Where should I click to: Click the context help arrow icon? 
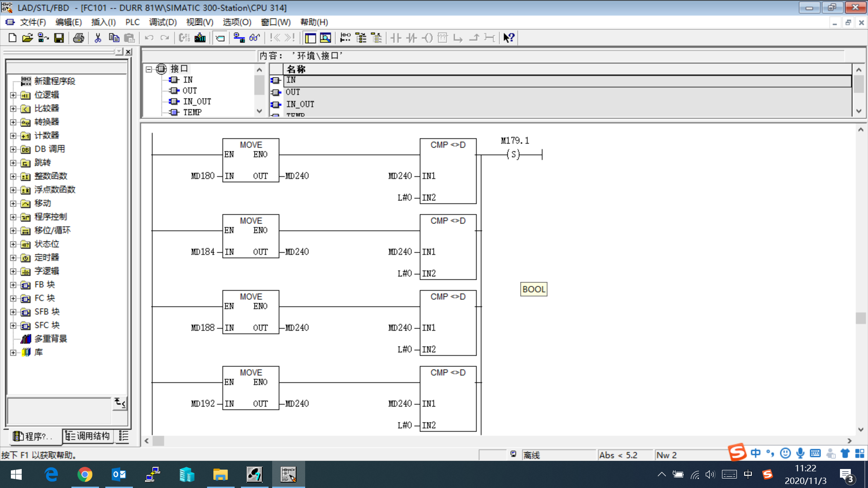[x=509, y=38]
